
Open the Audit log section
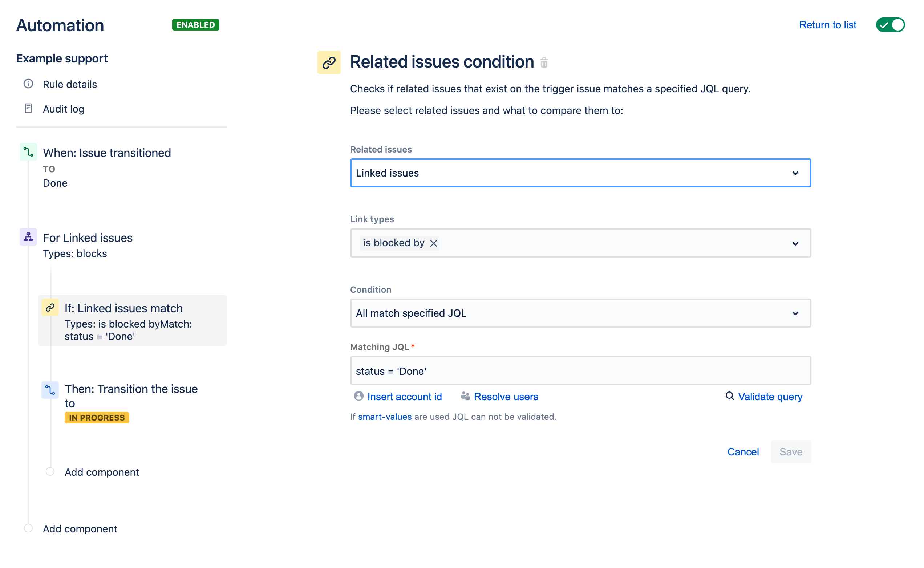point(63,109)
